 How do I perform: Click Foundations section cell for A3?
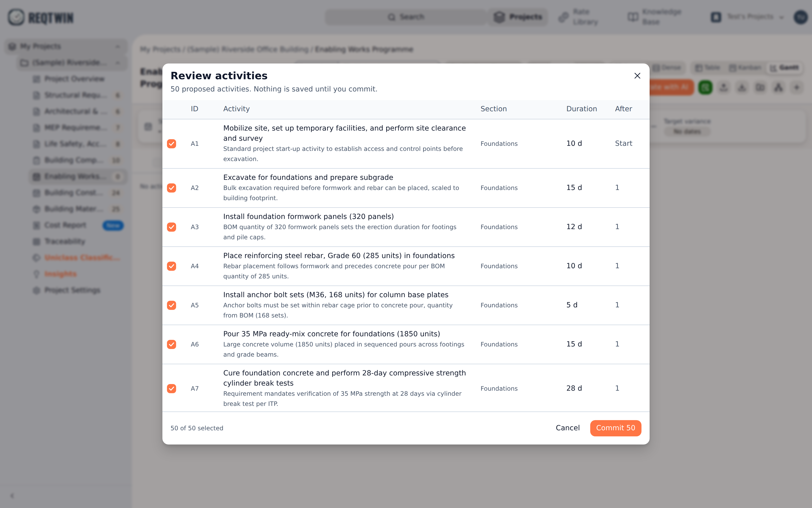[499, 227]
